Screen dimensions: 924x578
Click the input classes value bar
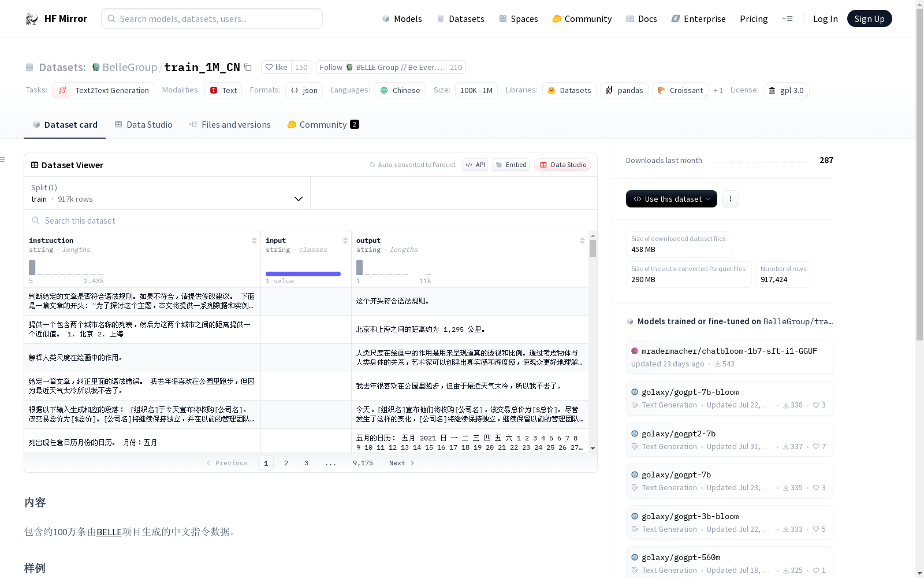click(x=303, y=274)
